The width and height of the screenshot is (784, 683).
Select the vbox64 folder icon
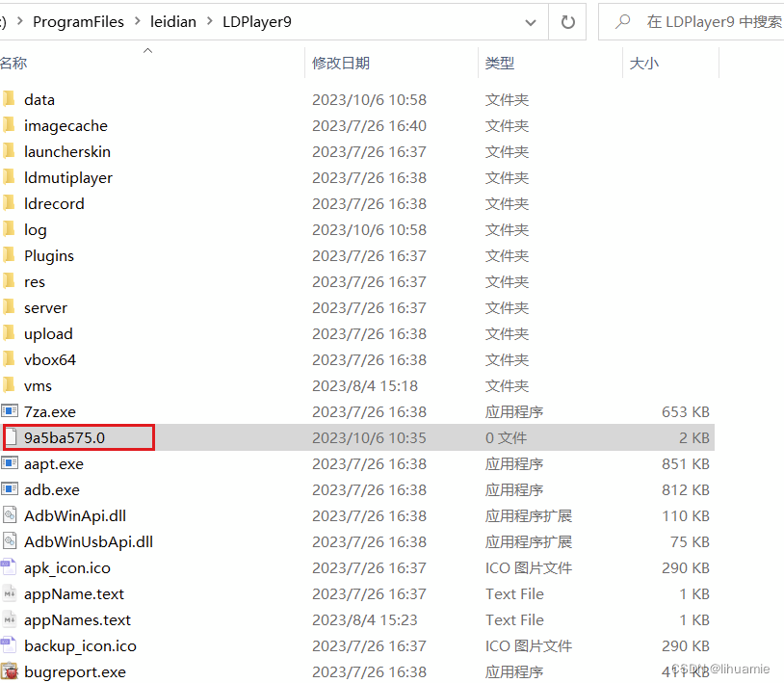point(9,358)
